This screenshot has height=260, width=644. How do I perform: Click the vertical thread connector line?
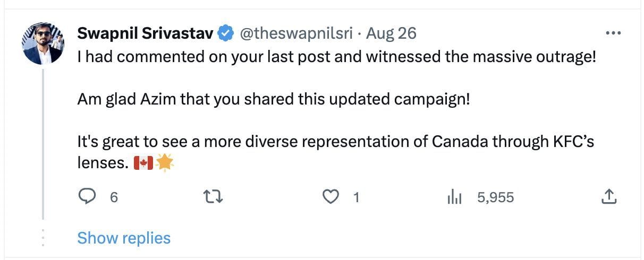43,143
